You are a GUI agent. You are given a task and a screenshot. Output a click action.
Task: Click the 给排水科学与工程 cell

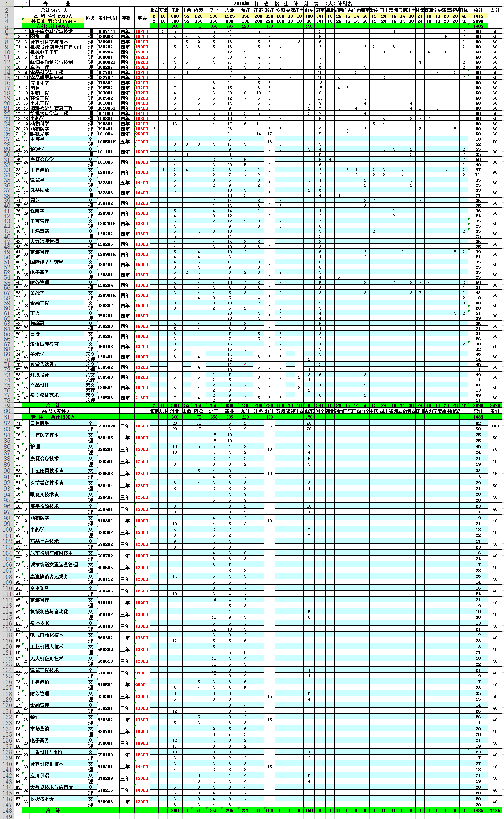coord(57,113)
